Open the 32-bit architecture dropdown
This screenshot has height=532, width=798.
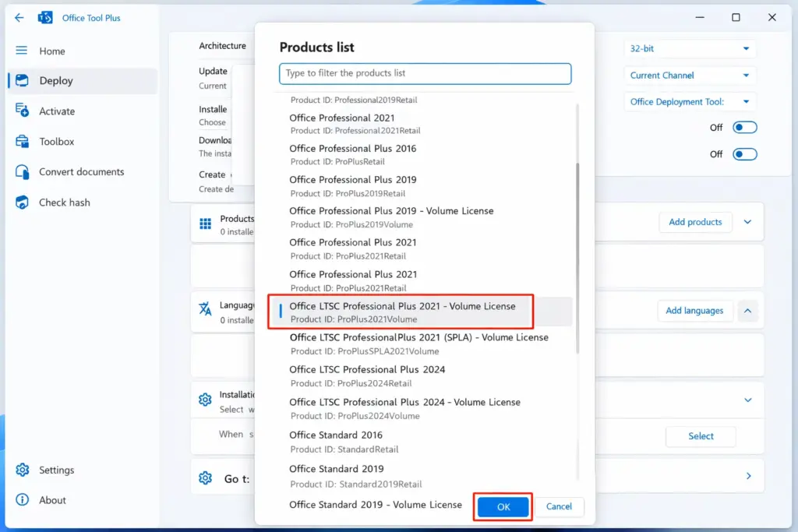(x=689, y=48)
